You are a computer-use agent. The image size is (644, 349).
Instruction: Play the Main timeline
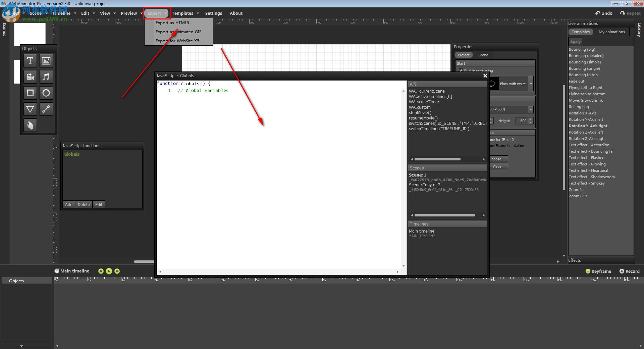pos(109,271)
